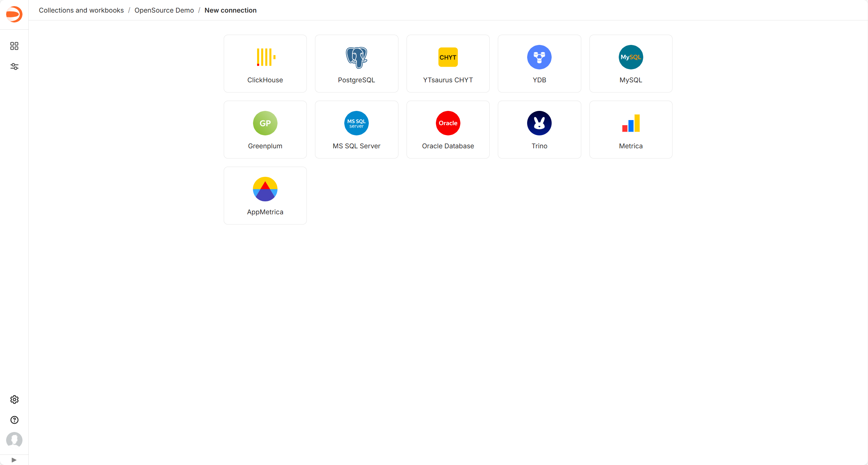Open the sliders service settings icon

[x=14, y=67]
